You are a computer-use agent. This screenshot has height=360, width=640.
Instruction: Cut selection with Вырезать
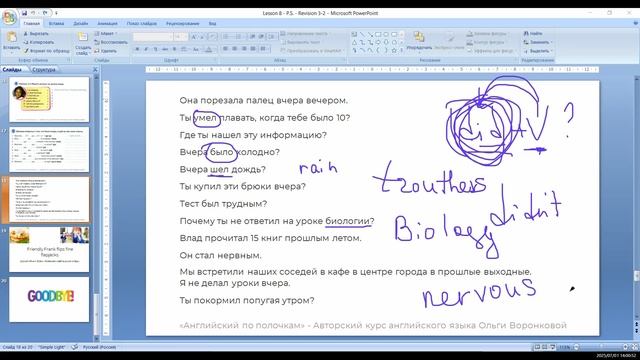pos(36,33)
